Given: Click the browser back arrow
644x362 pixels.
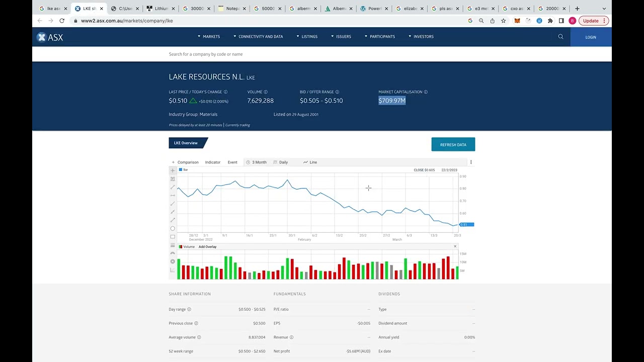Looking at the screenshot, I should click(40, 21).
